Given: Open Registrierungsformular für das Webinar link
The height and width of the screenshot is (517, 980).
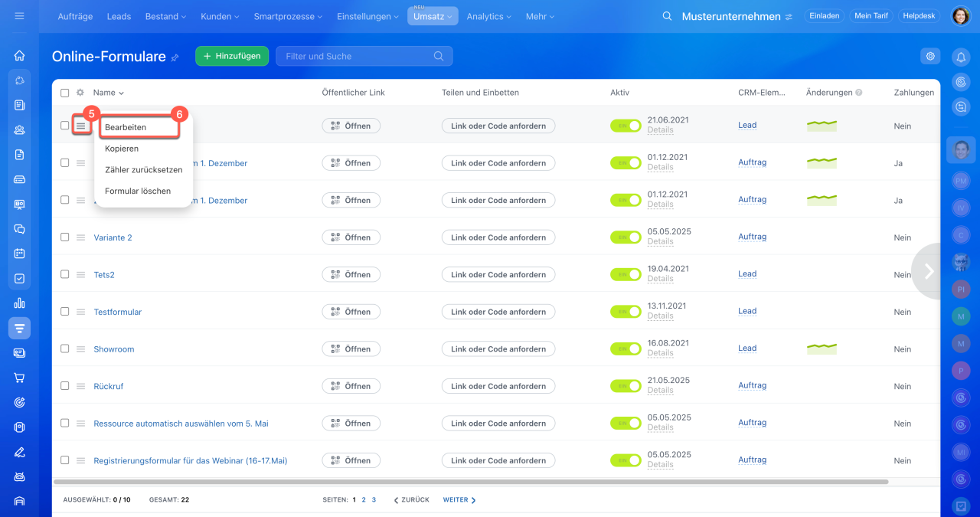Looking at the screenshot, I should click(x=191, y=460).
